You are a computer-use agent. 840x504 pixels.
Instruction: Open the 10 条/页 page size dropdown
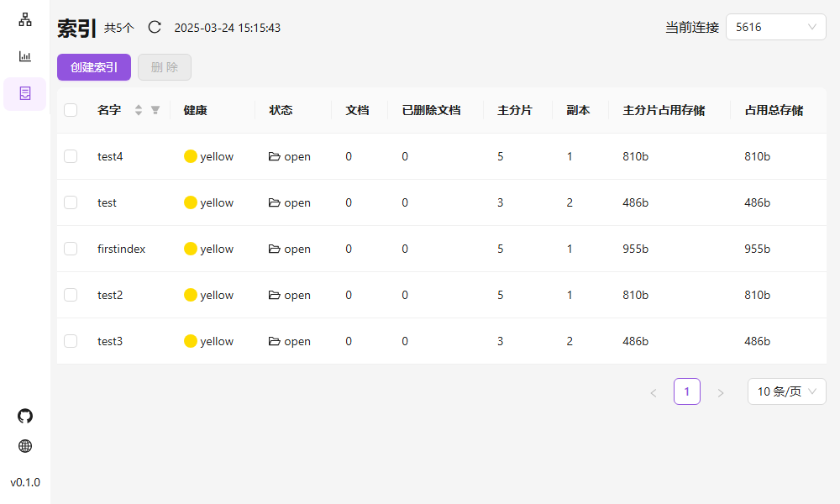coord(786,391)
